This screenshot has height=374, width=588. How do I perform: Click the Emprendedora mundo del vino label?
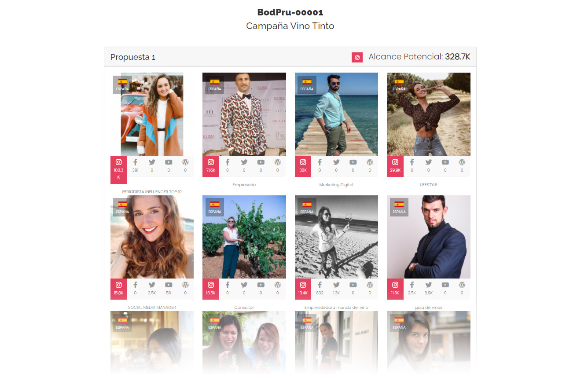click(336, 308)
